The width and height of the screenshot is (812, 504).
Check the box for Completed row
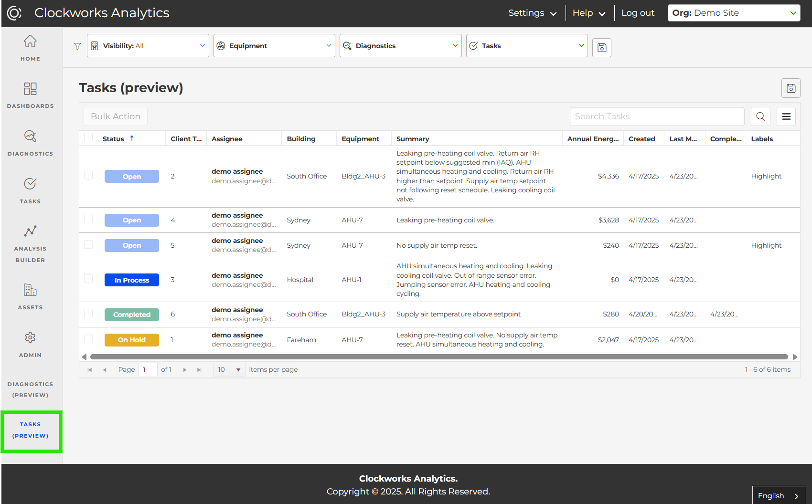pos(88,313)
